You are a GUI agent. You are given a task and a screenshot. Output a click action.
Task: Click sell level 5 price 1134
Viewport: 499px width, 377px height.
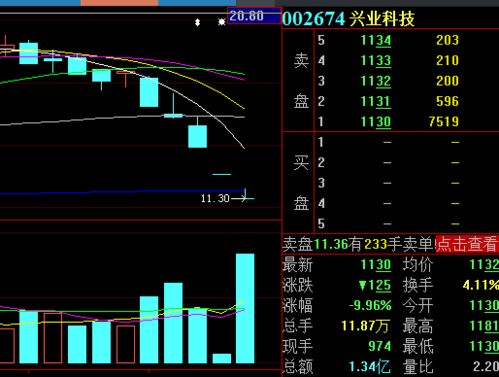click(x=376, y=41)
